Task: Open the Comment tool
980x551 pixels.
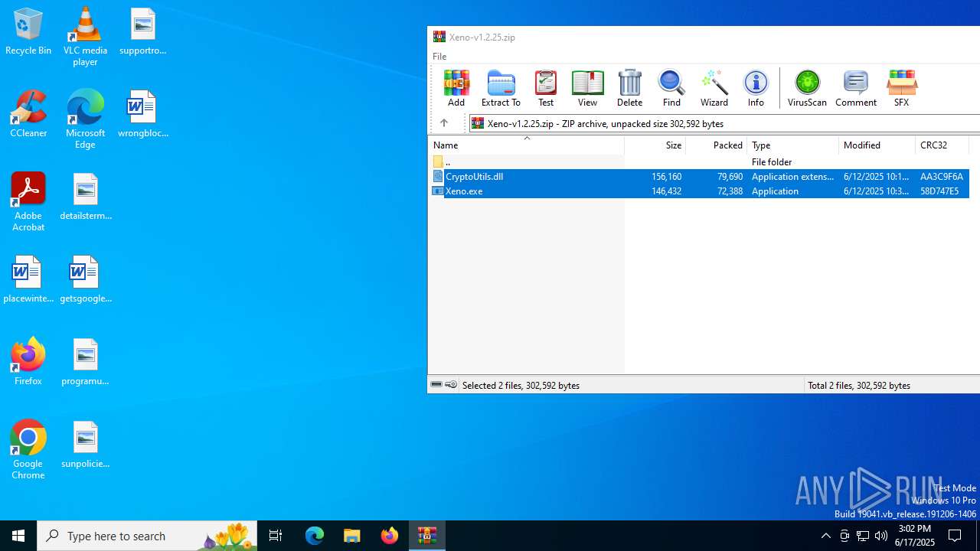Action: click(x=856, y=88)
